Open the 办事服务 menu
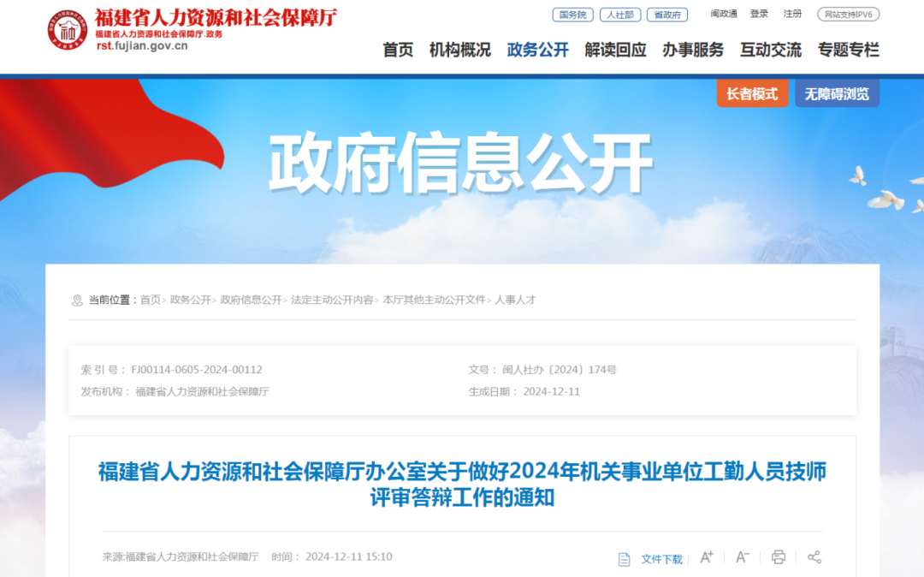Viewport: 924px width, 577px height. pyautogui.click(x=693, y=51)
